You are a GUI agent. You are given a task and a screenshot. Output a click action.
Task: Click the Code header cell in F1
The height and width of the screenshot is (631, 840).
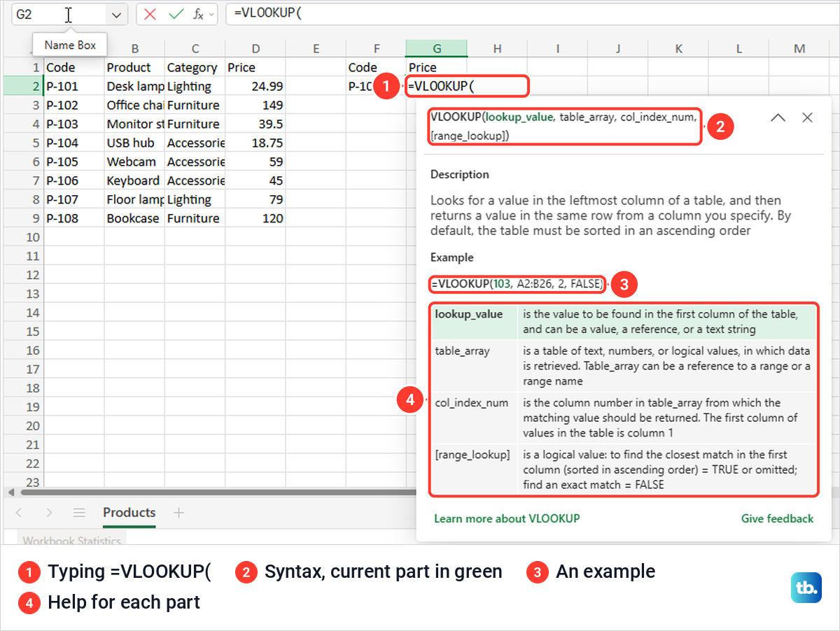pyautogui.click(x=376, y=67)
